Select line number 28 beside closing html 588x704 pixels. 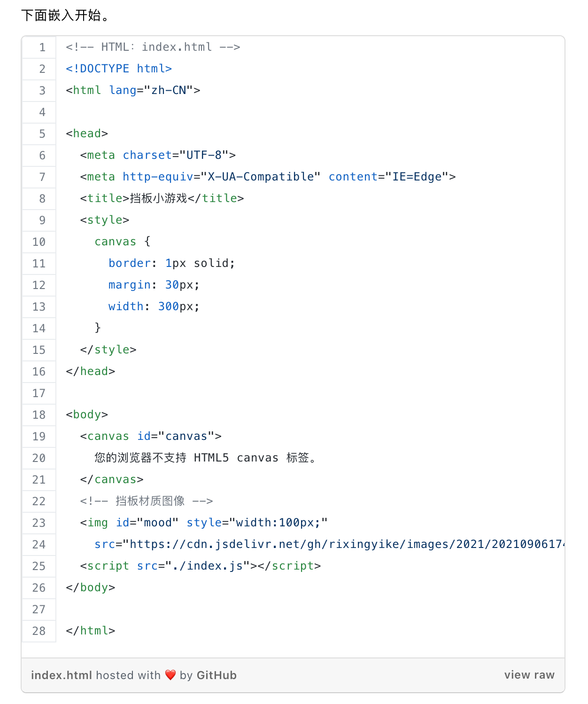click(39, 631)
